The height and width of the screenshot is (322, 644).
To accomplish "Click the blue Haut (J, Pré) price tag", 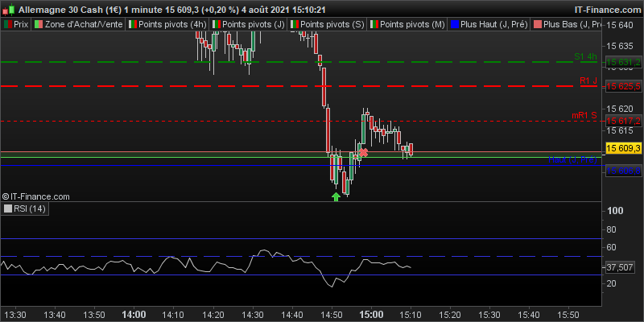I will [x=623, y=171].
